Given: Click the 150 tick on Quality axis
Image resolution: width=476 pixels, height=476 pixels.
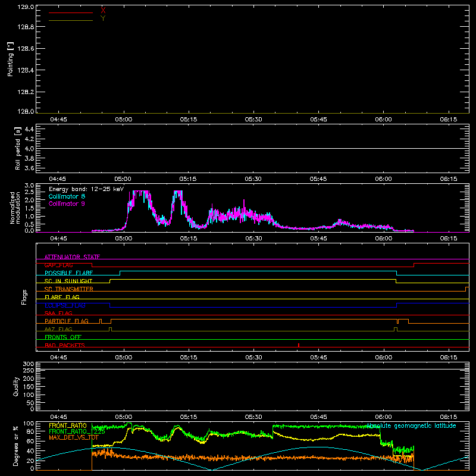Looking at the screenshot, I should (x=29, y=387).
